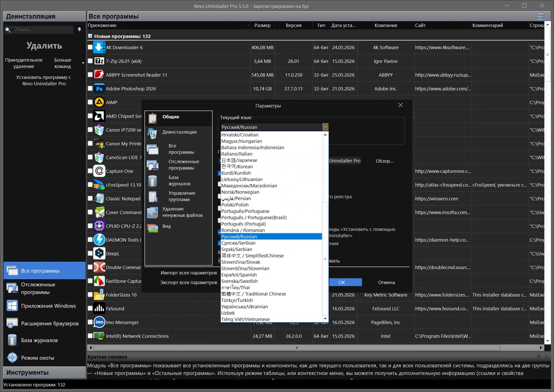Open Отслеженные программы in left sidebar
Image resolution: width=554 pixels, height=392 pixels.
(x=44, y=288)
